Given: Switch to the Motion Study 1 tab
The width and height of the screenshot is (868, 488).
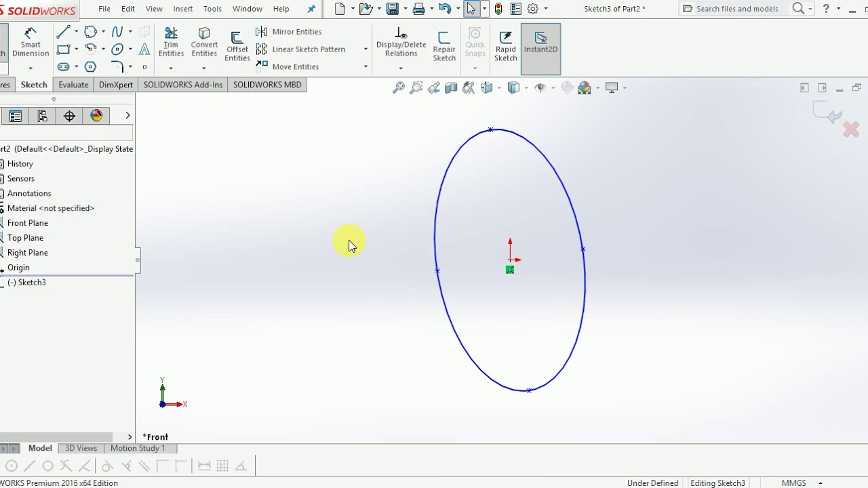Looking at the screenshot, I should [138, 448].
